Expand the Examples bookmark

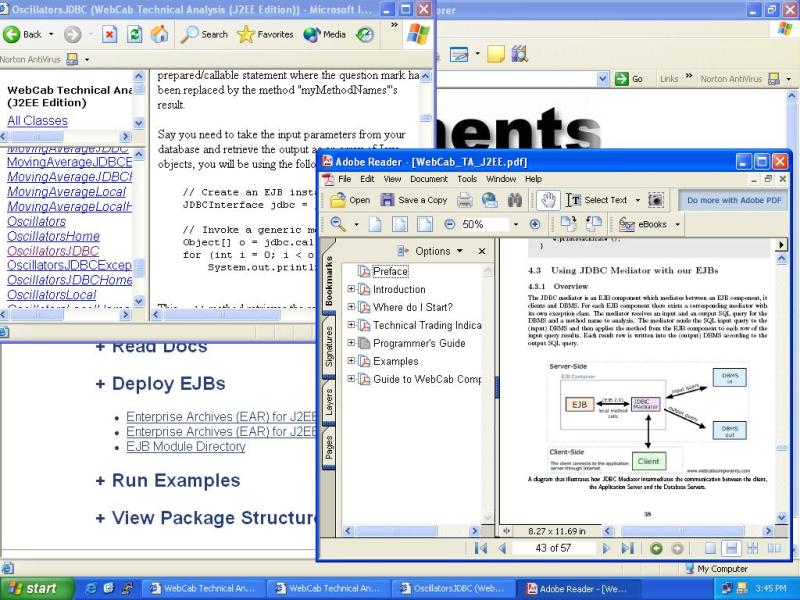pos(351,360)
